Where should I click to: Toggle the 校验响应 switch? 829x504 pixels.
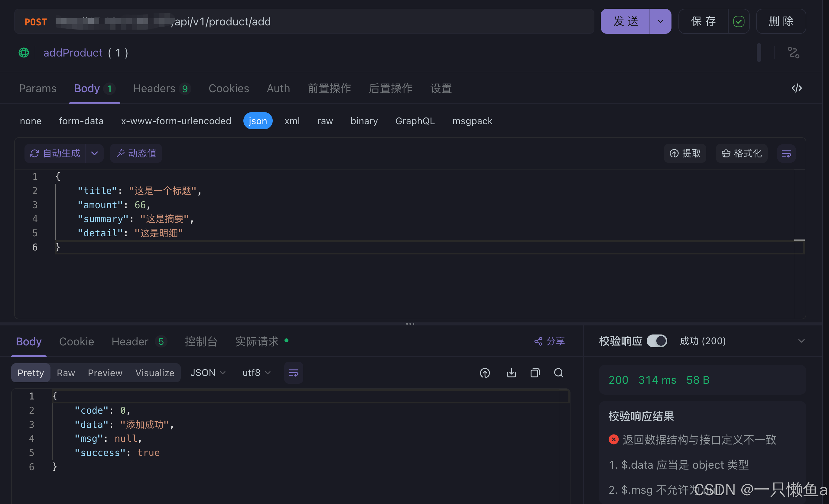click(657, 341)
